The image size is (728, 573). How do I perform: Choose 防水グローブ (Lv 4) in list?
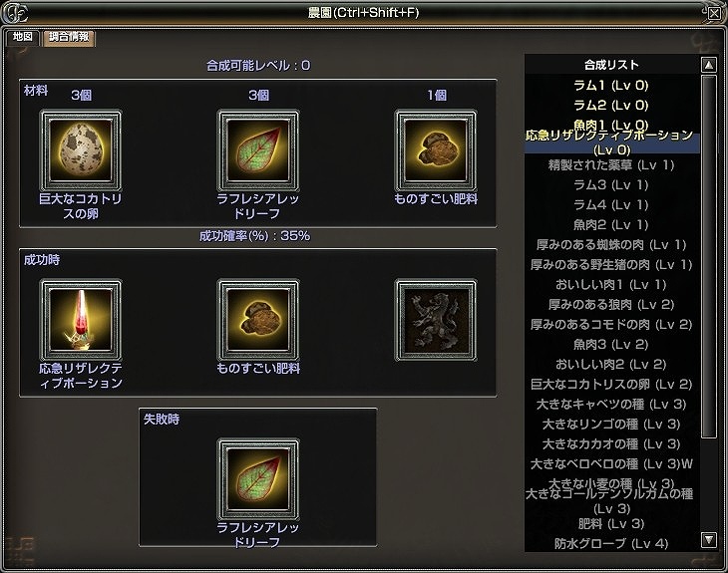611,543
